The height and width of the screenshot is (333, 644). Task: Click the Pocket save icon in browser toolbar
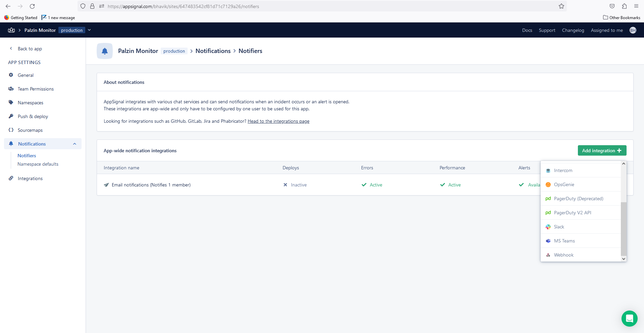[x=612, y=6]
